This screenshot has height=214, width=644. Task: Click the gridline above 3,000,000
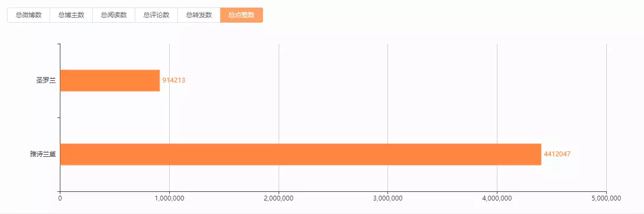(387, 118)
